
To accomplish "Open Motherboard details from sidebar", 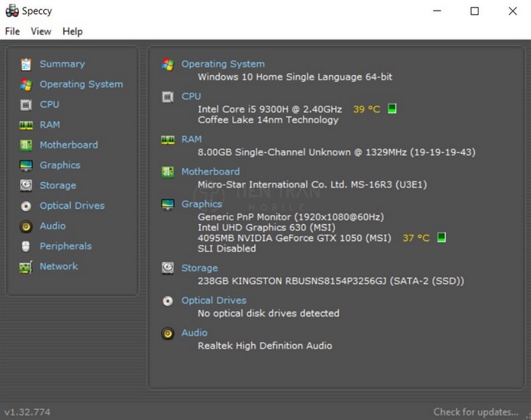I will coord(69,145).
